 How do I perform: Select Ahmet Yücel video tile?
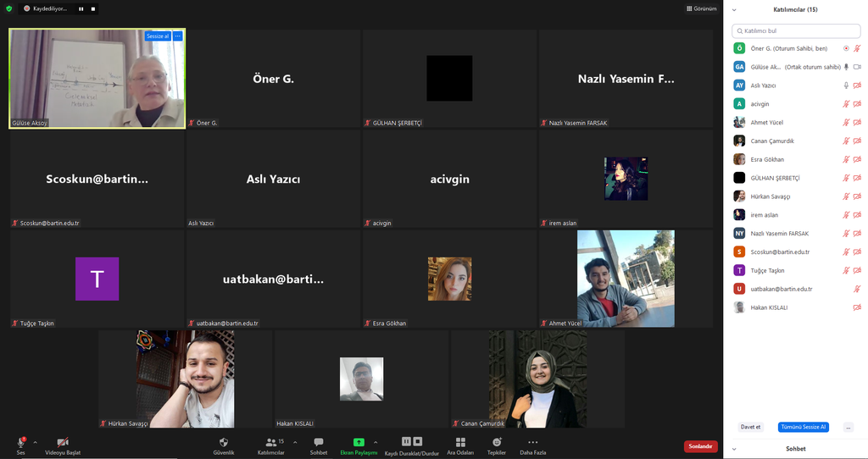(626, 279)
